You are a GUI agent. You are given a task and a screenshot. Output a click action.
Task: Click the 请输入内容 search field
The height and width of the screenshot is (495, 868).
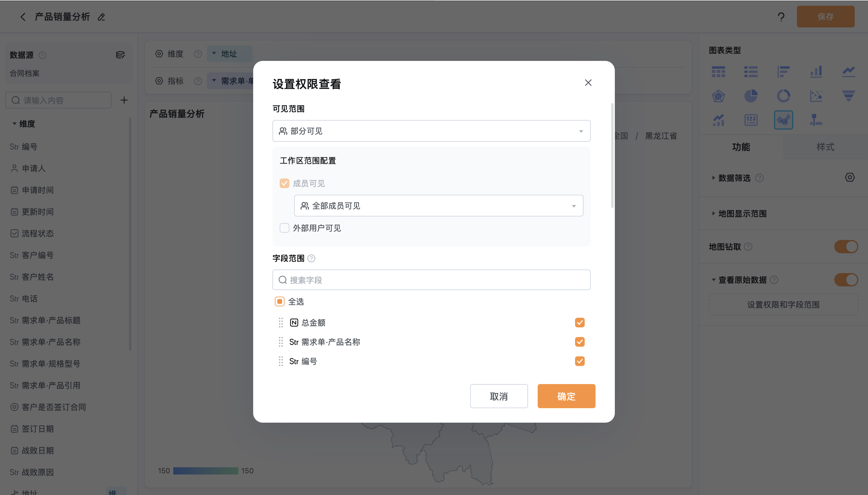[x=58, y=100]
